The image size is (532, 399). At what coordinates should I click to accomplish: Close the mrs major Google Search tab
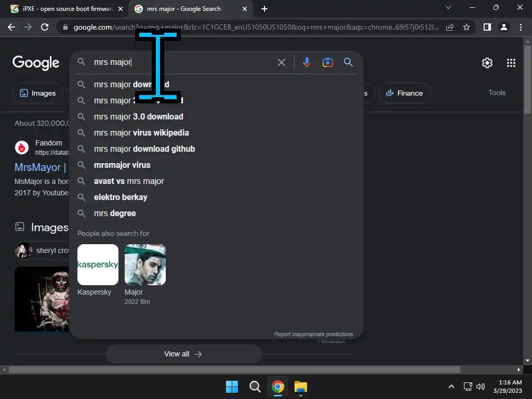[x=245, y=9]
